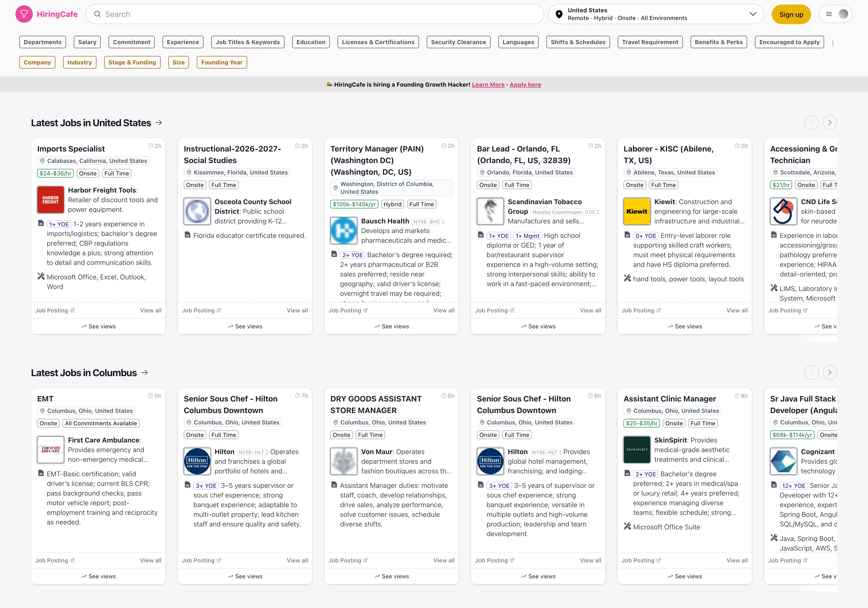Open the Salary filter dropdown
The height and width of the screenshot is (608, 868).
(x=87, y=42)
